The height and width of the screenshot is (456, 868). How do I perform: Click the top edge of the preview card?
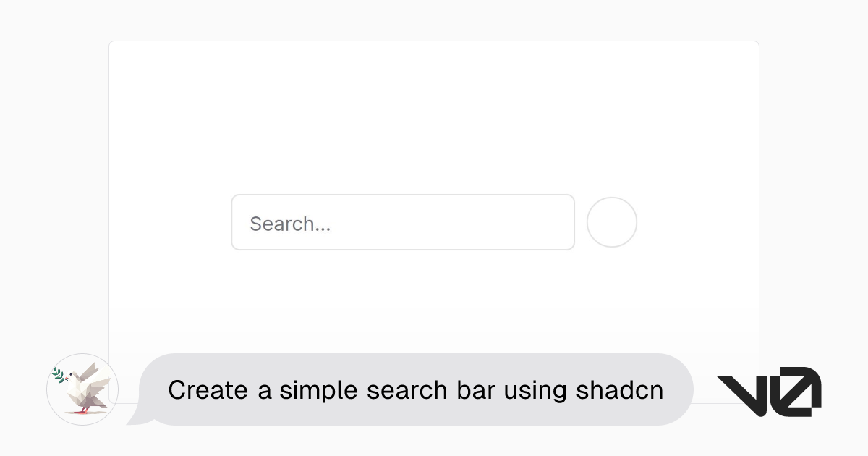coord(434,42)
